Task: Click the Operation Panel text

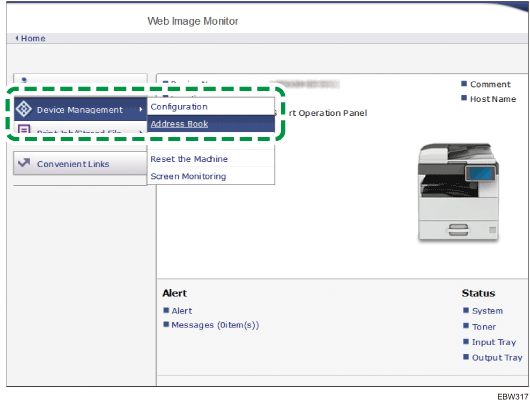Action: 332,113
